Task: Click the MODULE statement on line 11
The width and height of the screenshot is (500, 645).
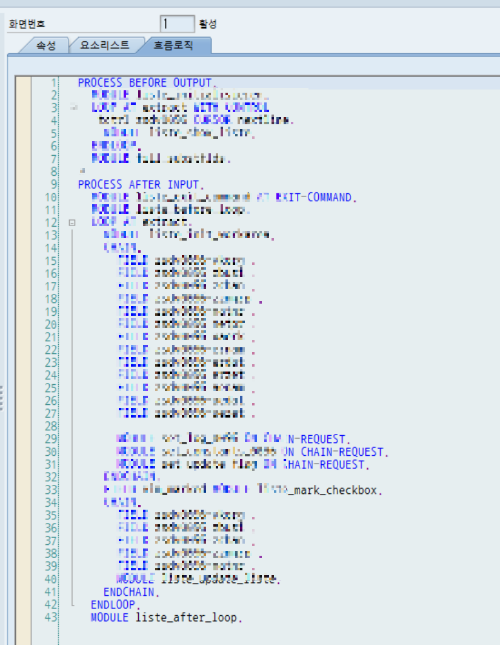Action: tap(170, 210)
